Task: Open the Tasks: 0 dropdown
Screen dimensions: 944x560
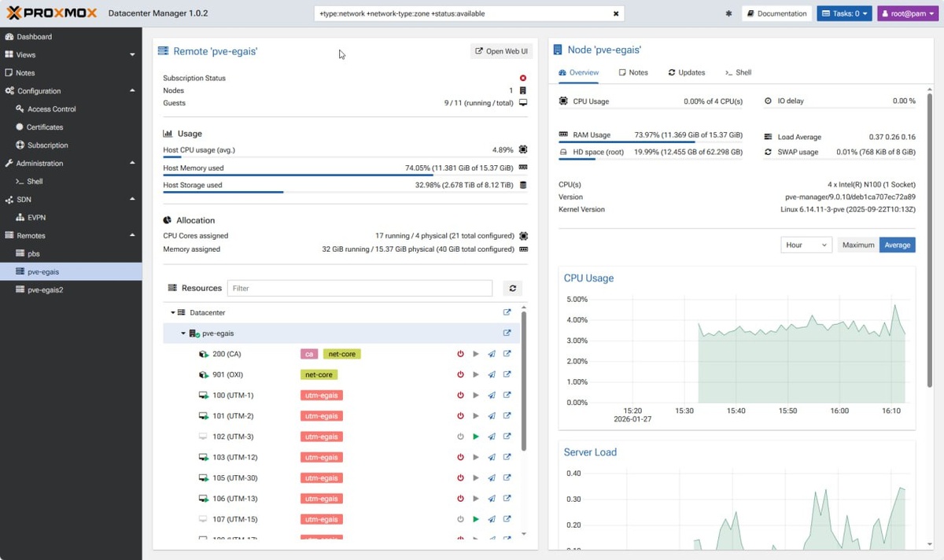Action: point(844,13)
